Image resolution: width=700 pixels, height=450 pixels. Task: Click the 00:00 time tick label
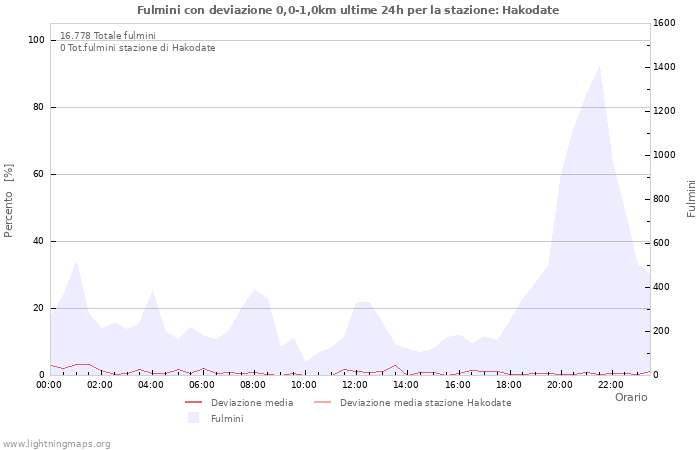point(49,384)
